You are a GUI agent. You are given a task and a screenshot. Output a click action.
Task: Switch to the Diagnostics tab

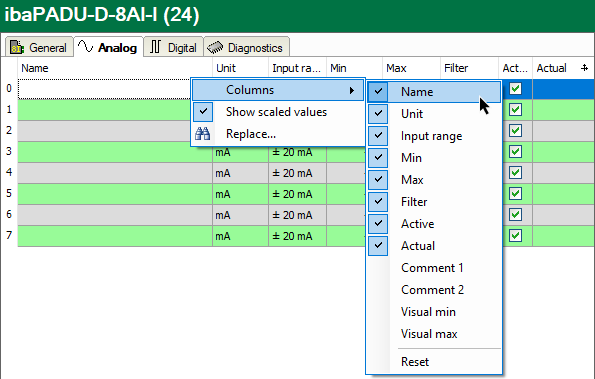click(x=247, y=47)
